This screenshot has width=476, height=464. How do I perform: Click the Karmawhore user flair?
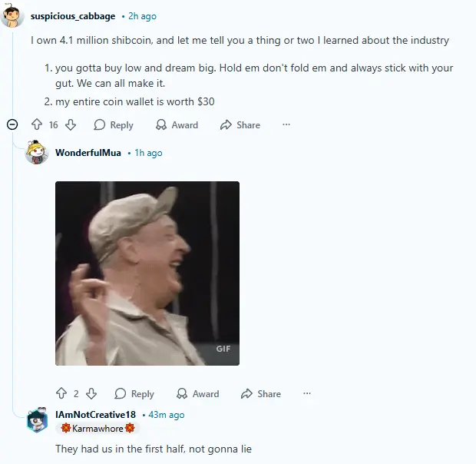point(98,428)
